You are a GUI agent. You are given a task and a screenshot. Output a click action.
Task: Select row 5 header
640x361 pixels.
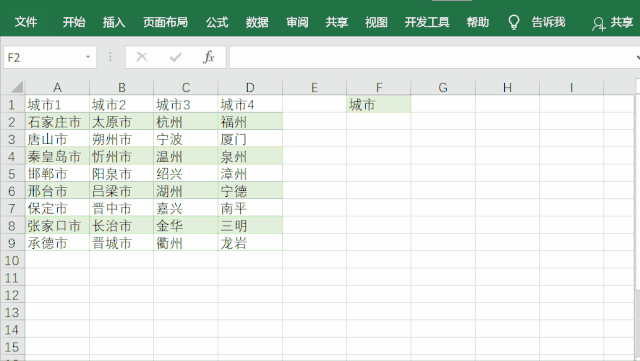click(12, 174)
